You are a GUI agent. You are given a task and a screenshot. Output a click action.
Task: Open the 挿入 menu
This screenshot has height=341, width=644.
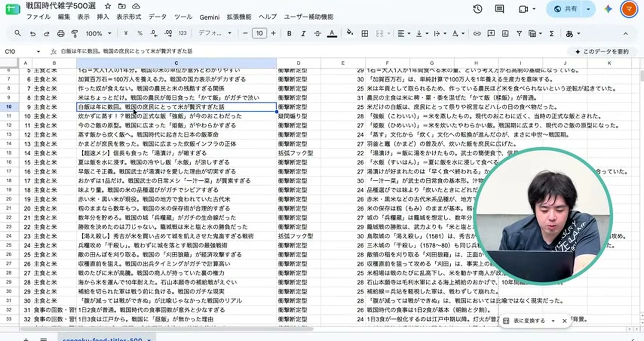(103, 17)
